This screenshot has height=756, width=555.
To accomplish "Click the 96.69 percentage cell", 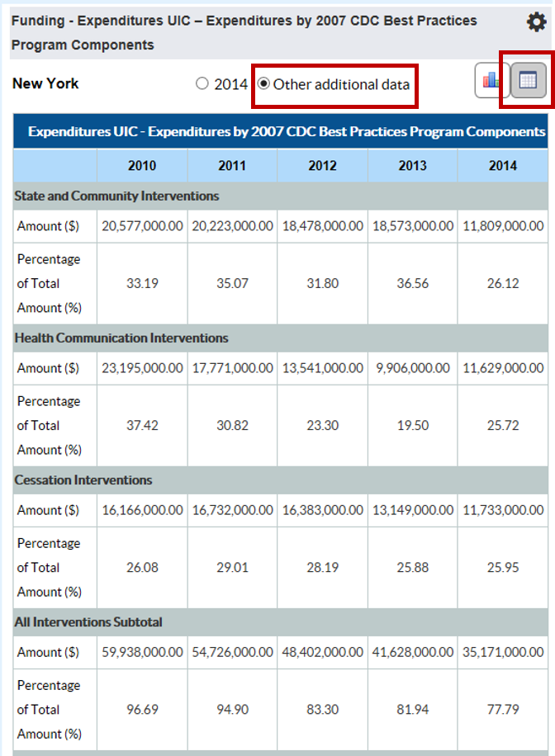I will [x=141, y=709].
